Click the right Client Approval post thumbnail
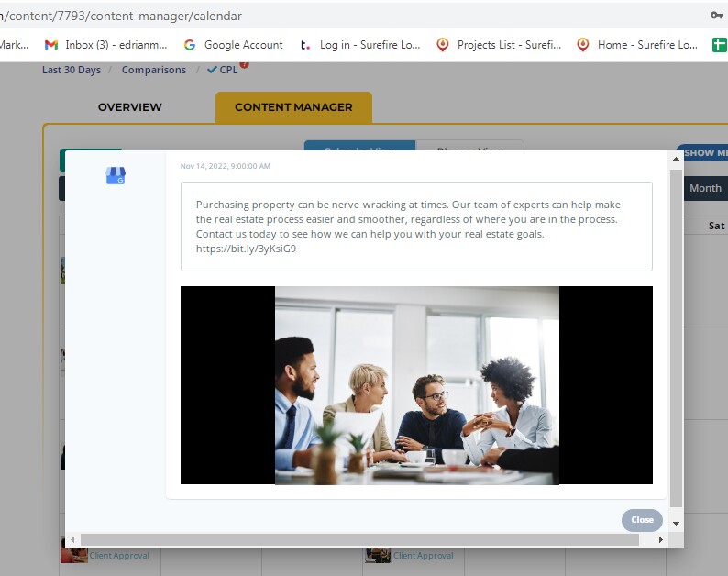Image resolution: width=728 pixels, height=576 pixels. [378, 555]
